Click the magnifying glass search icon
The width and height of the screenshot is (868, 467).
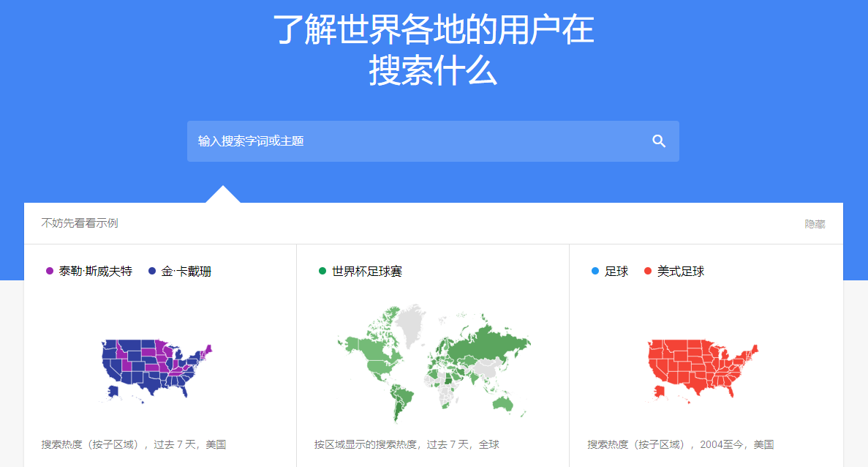pos(659,141)
